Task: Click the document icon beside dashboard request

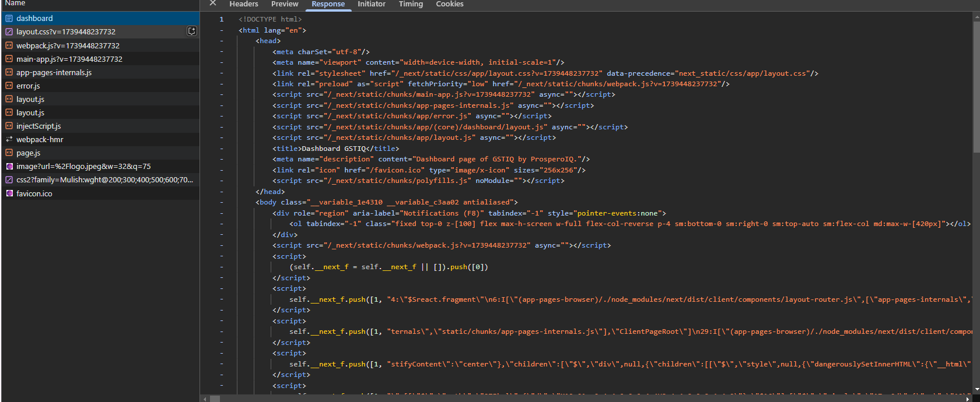Action: point(9,19)
